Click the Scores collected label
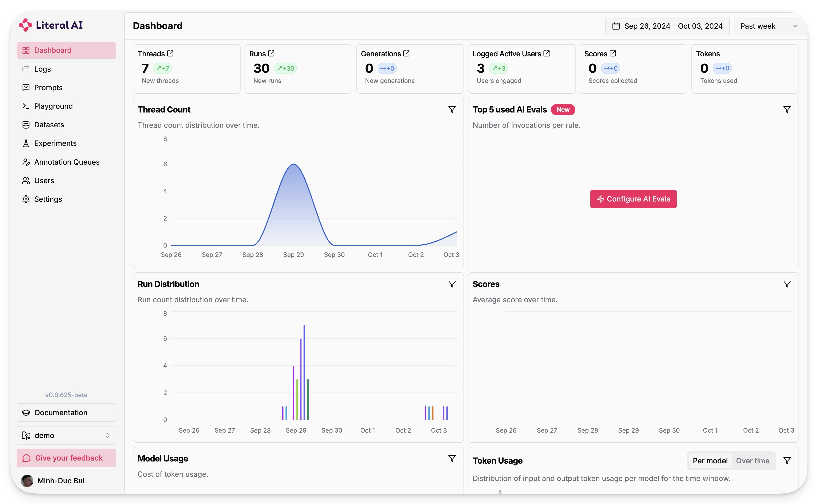The image size is (818, 504). [x=613, y=81]
